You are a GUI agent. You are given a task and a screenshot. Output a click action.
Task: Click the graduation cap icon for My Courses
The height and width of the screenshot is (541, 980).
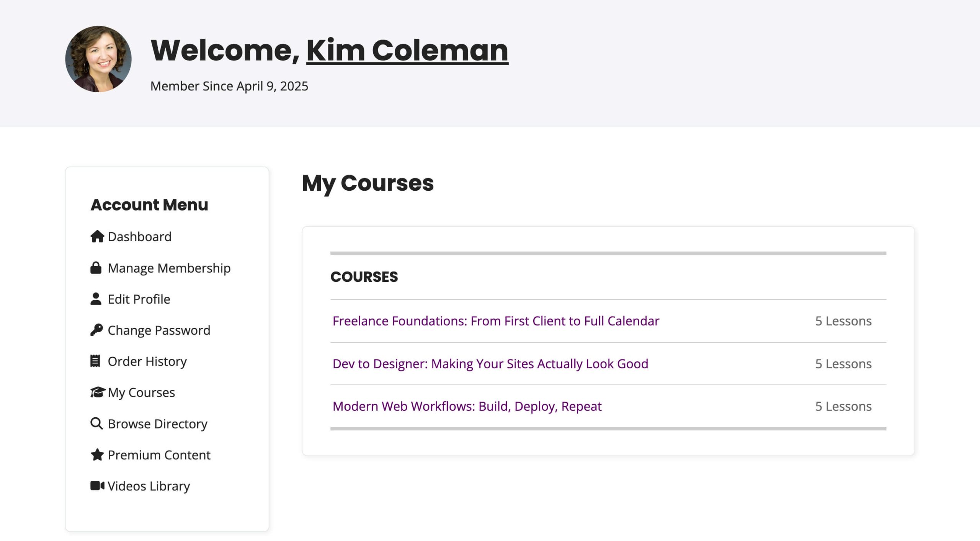pyautogui.click(x=97, y=392)
